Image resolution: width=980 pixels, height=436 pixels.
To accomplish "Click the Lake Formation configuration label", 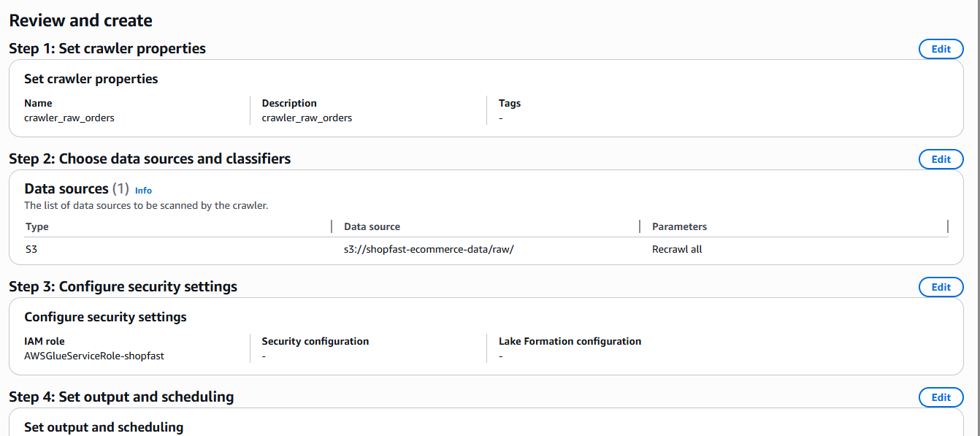I will point(570,341).
